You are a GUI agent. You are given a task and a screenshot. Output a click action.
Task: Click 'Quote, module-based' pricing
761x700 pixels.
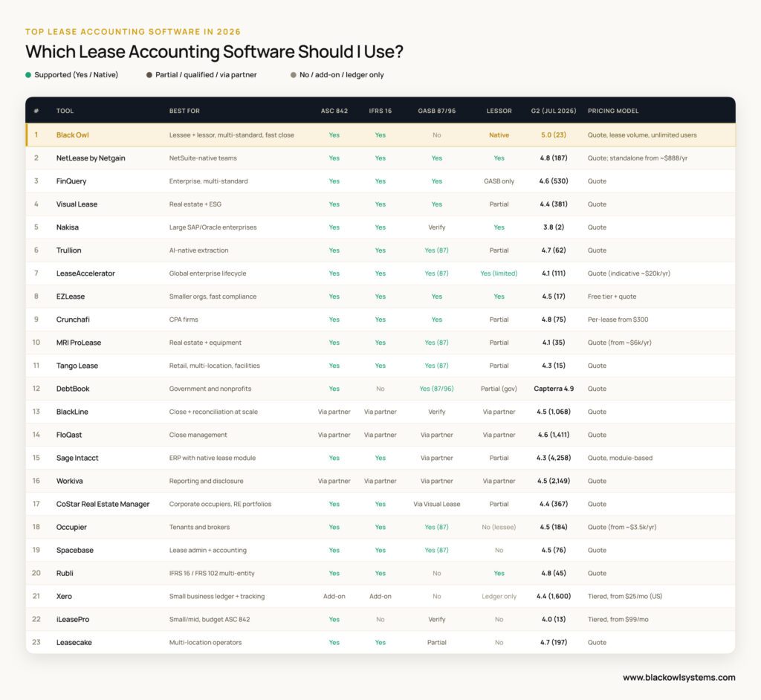[620, 458]
